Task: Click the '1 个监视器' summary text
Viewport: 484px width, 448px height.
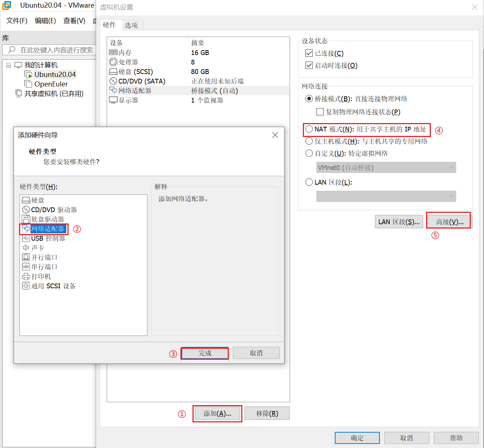Action: click(x=207, y=100)
